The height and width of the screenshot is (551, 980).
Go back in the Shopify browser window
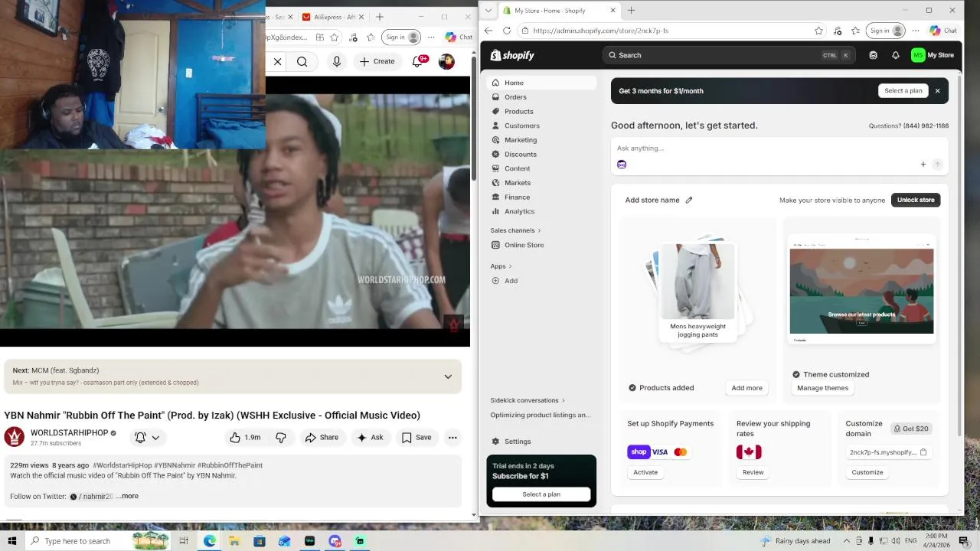[488, 31]
